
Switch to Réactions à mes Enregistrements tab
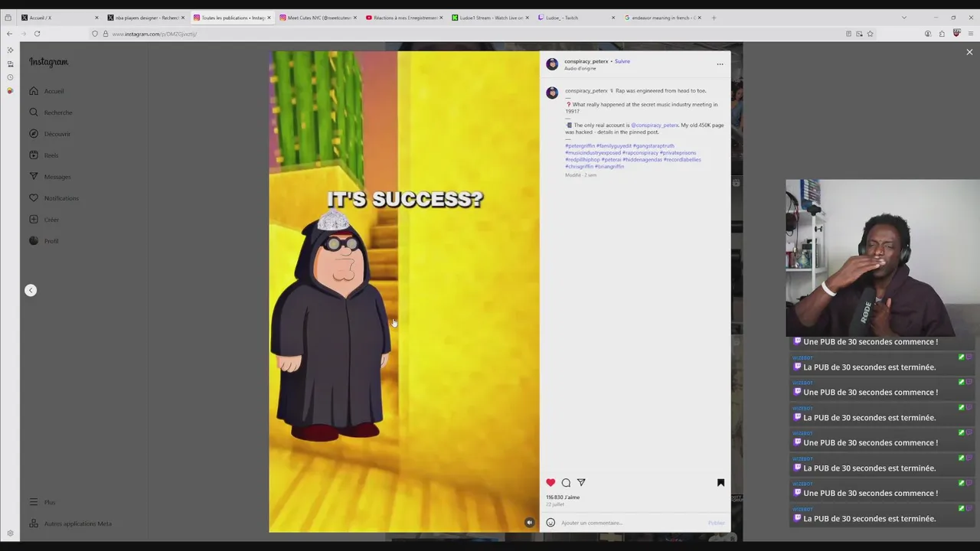pos(404,18)
